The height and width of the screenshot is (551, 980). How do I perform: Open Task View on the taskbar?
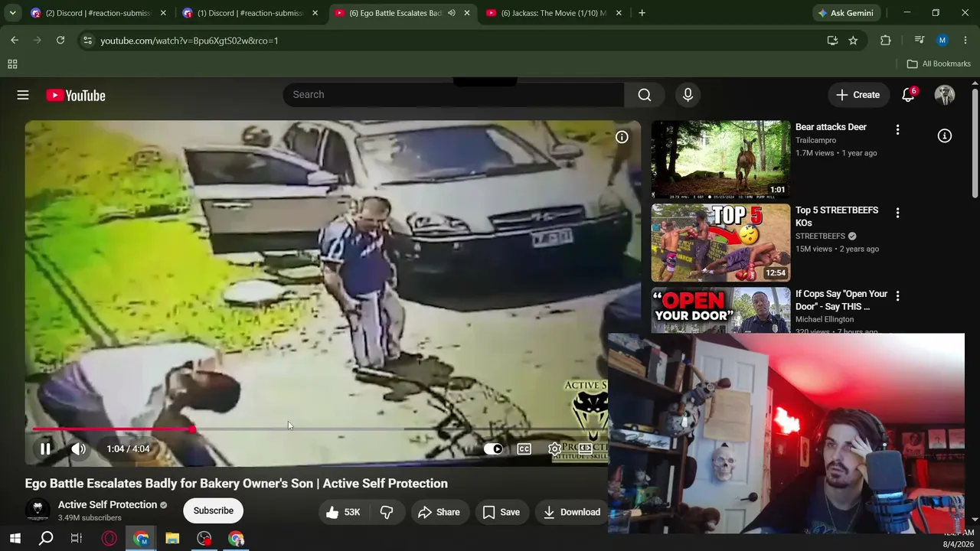pyautogui.click(x=77, y=539)
